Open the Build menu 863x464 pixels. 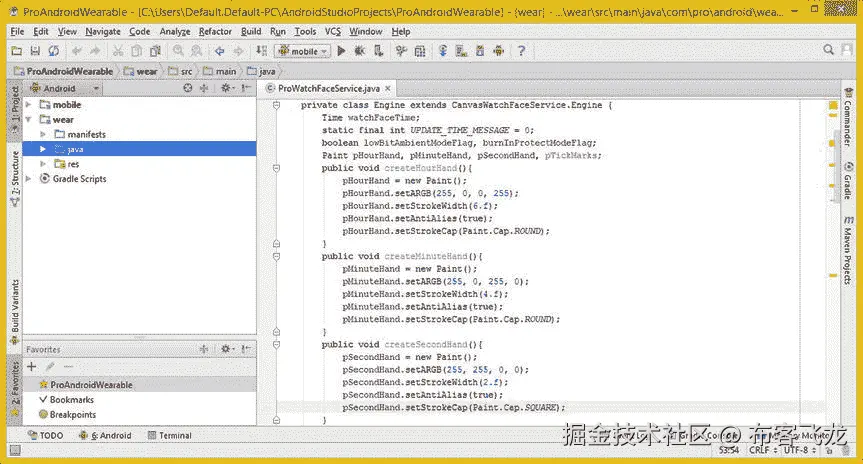pyautogui.click(x=251, y=31)
